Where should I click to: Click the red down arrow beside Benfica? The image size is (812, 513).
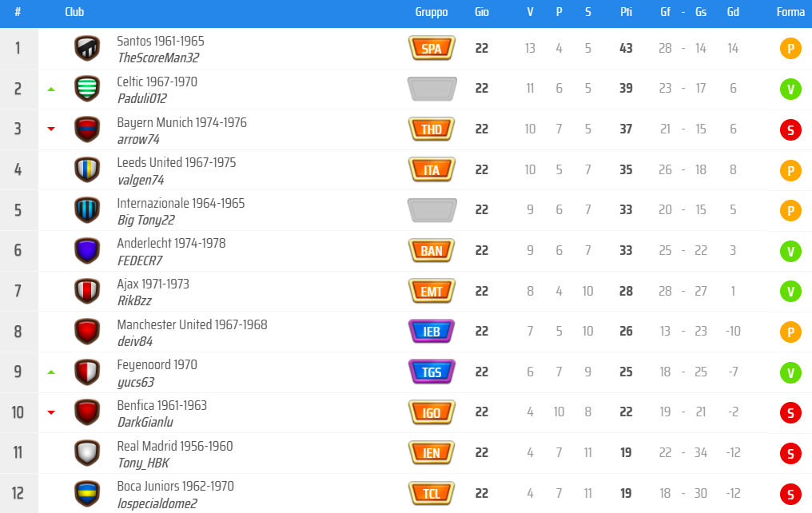(51, 412)
